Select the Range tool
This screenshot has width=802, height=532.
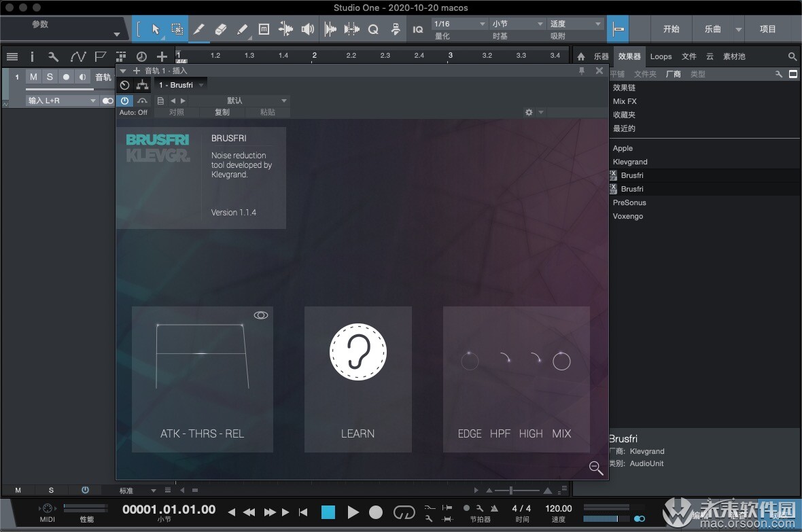(x=177, y=29)
